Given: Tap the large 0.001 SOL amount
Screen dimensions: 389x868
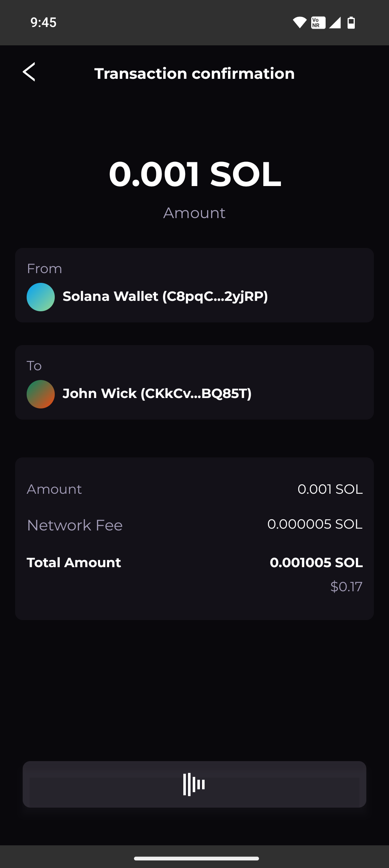Looking at the screenshot, I should tap(194, 174).
